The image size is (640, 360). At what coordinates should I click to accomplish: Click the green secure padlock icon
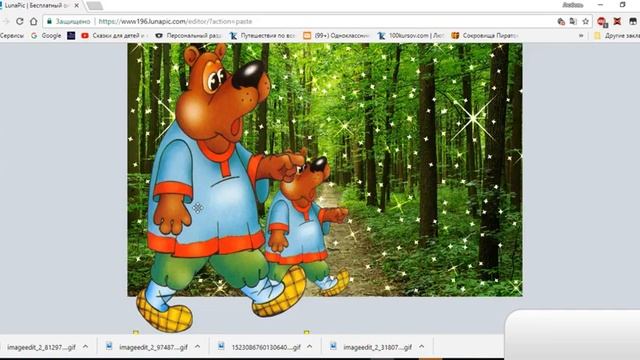(49, 21)
